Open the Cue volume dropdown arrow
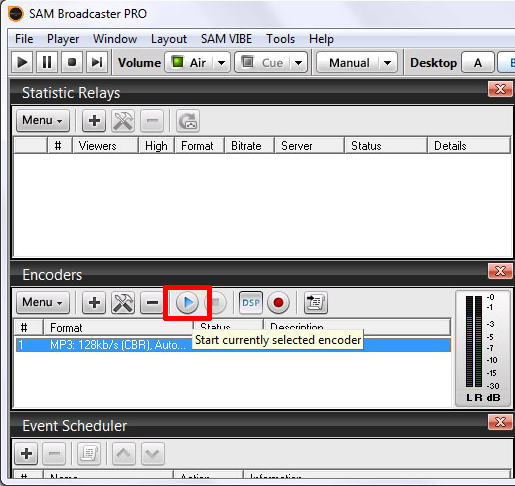This screenshot has height=486, width=515. [x=298, y=63]
